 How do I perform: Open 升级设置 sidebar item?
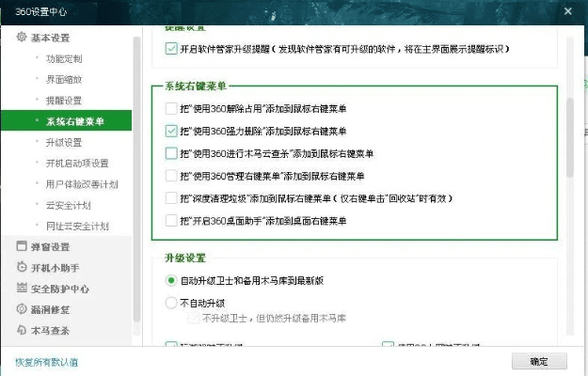tap(64, 142)
